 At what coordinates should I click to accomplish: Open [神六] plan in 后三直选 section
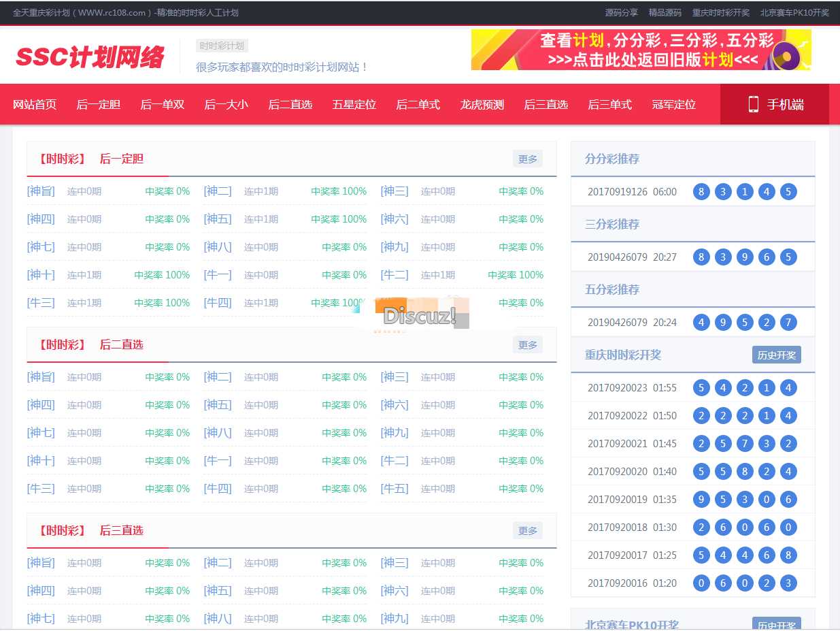[394, 591]
